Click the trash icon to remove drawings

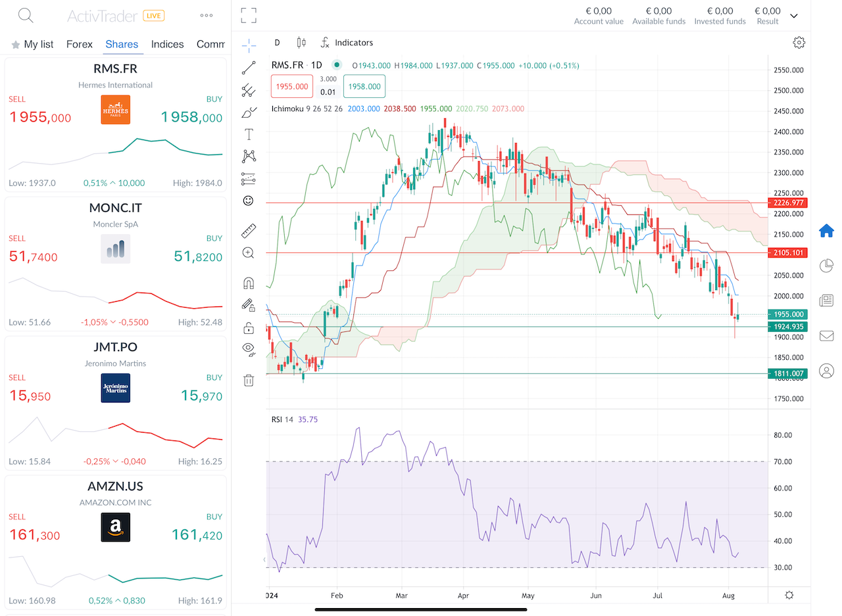click(x=249, y=380)
